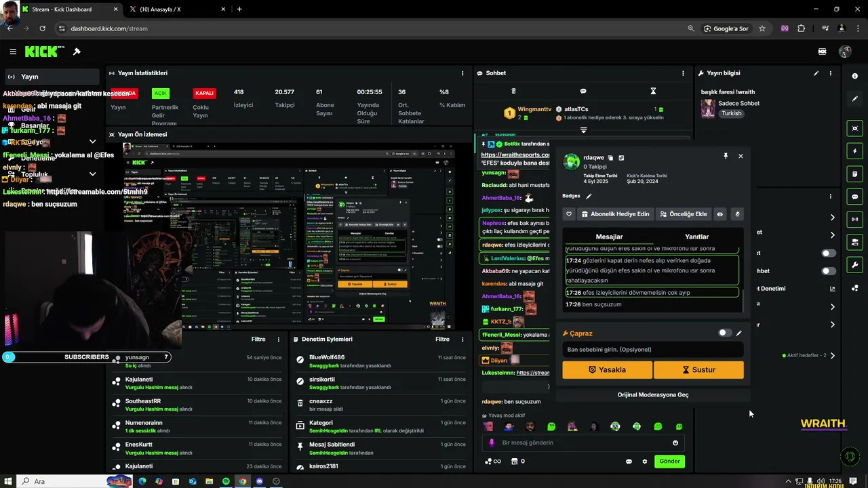Click the Ban sebebini girin input
Screen dimensions: 868x488
click(652, 350)
